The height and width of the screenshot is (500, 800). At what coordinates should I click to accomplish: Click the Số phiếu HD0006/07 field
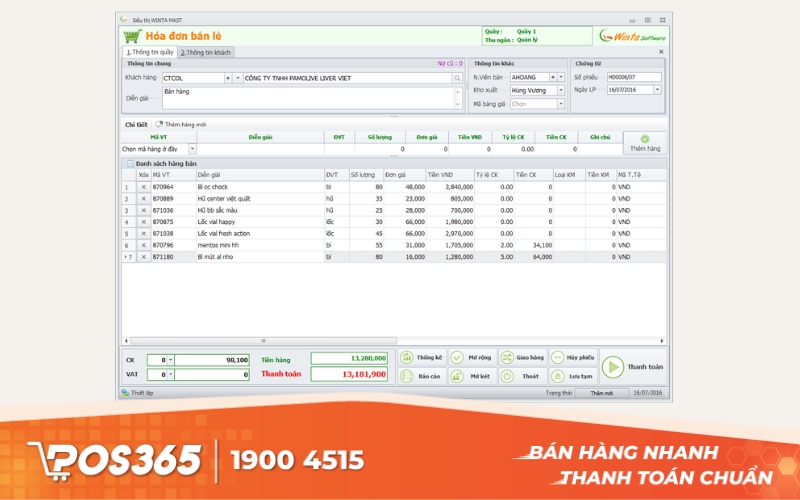pyautogui.click(x=634, y=77)
